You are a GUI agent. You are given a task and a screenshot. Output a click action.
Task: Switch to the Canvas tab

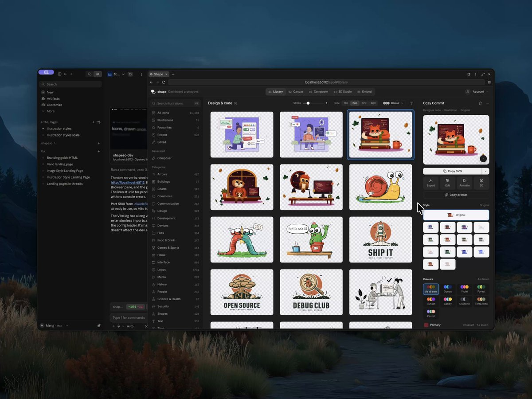296,92
